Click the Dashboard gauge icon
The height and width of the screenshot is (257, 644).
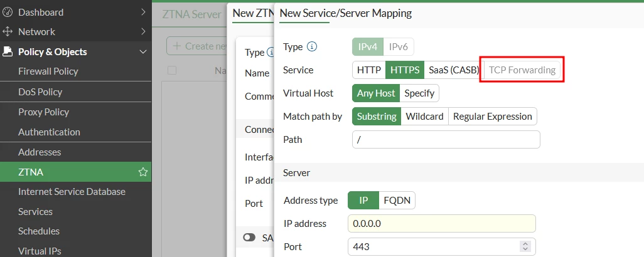pos(8,13)
